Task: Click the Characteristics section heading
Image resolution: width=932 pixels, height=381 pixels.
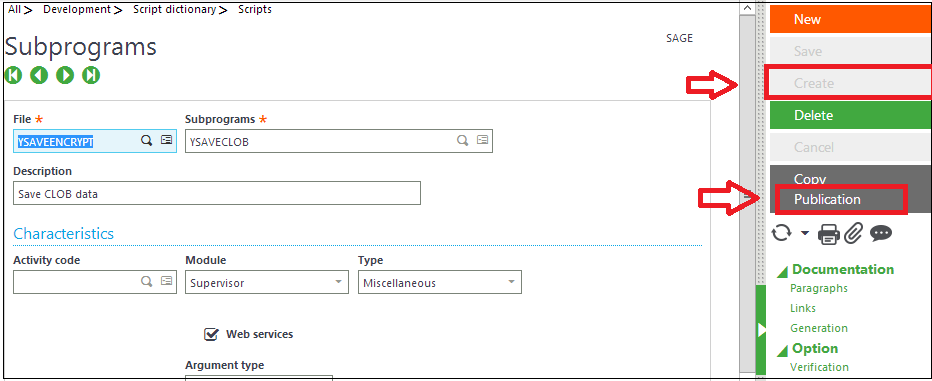Action: point(64,234)
